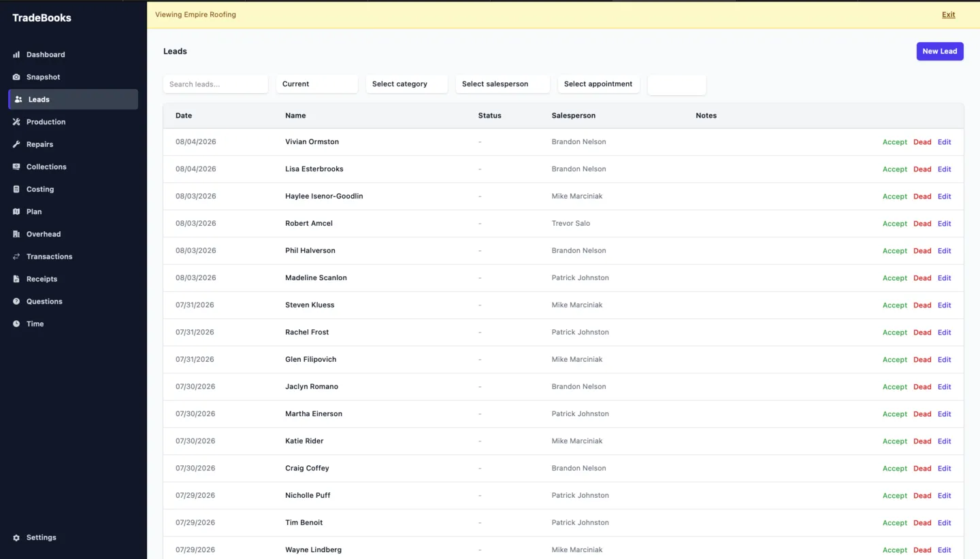
Task: Click the Dashboard bar chart icon
Action: 16,54
